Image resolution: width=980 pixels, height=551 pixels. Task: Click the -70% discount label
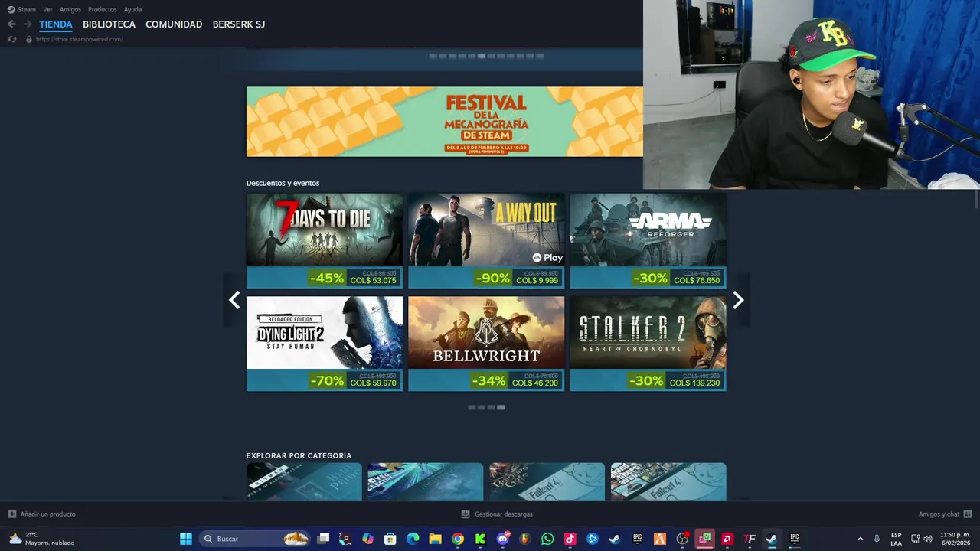coord(327,380)
